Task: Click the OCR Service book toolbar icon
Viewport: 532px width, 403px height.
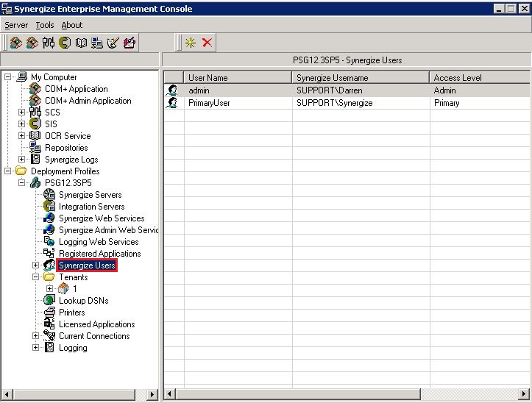Action: (x=81, y=43)
